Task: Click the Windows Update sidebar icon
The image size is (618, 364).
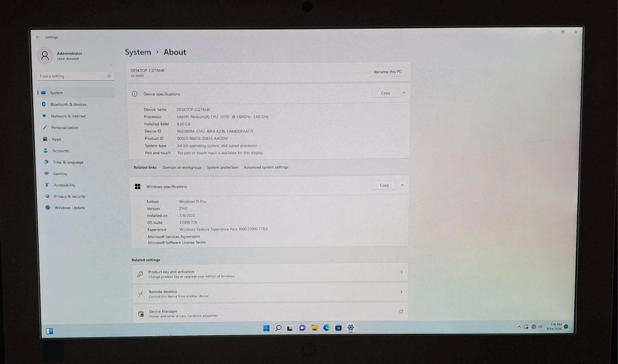Action: 48,207
